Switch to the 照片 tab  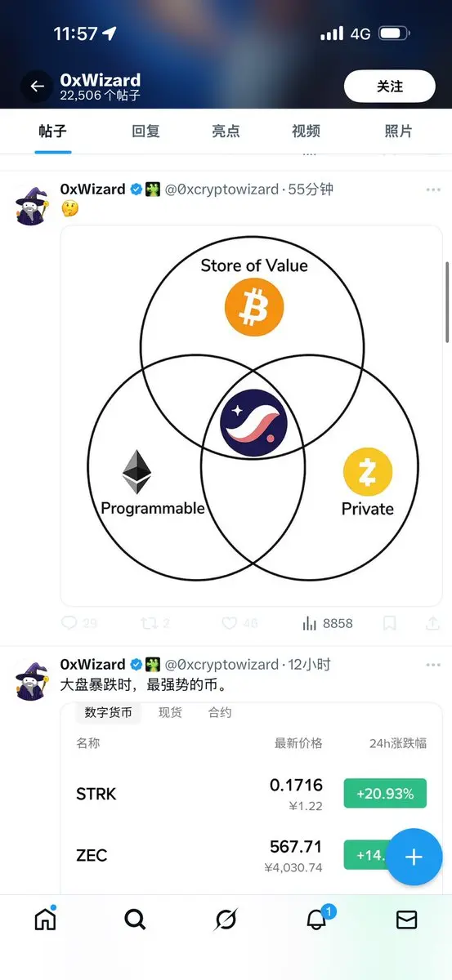coord(398,131)
